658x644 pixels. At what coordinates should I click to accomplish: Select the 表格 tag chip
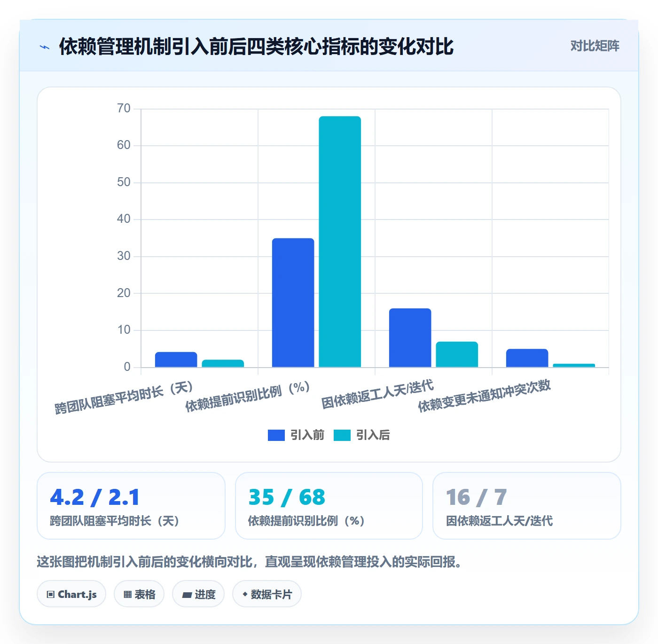click(x=139, y=594)
